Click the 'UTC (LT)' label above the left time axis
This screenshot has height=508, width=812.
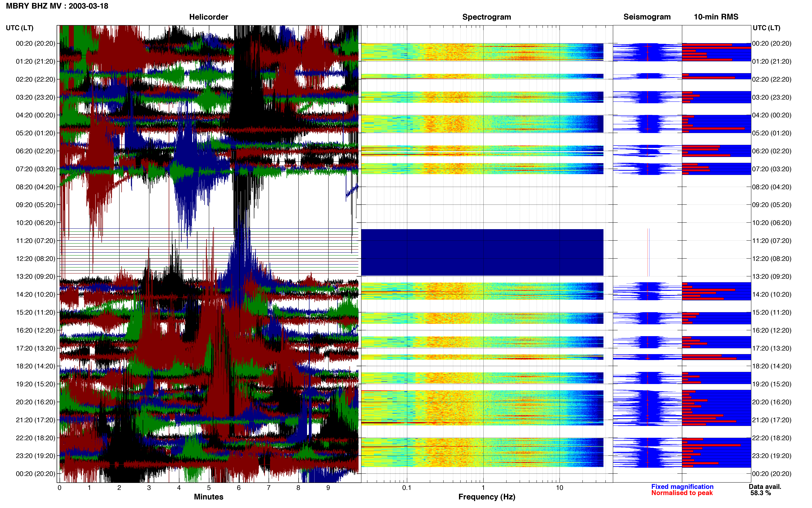(20, 28)
